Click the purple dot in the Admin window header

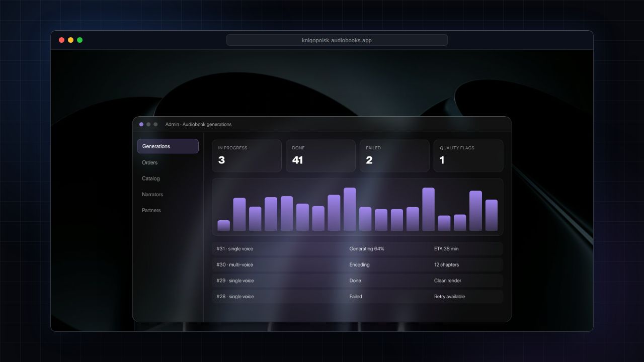point(141,124)
